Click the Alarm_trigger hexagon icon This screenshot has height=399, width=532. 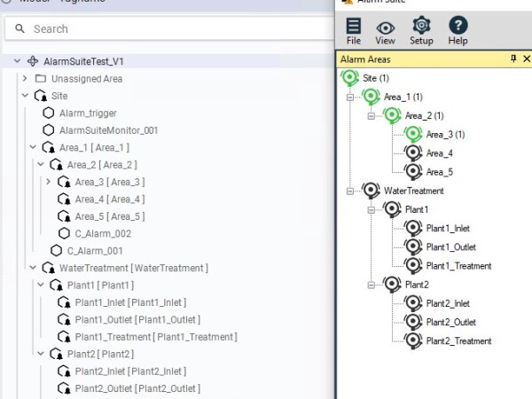click(x=49, y=113)
